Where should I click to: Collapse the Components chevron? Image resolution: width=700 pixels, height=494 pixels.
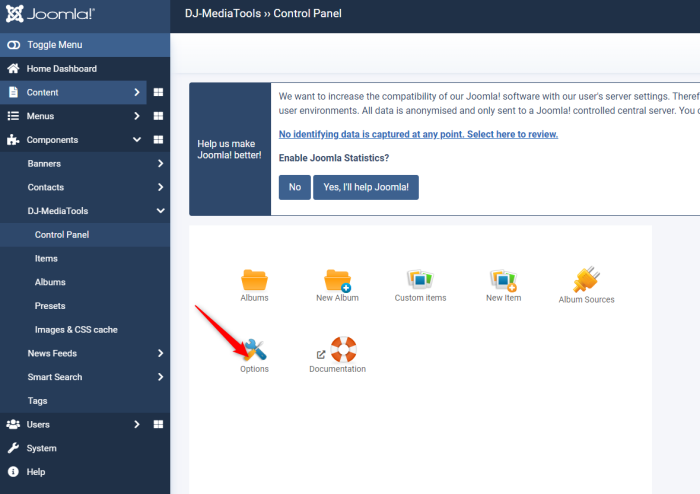(137, 140)
